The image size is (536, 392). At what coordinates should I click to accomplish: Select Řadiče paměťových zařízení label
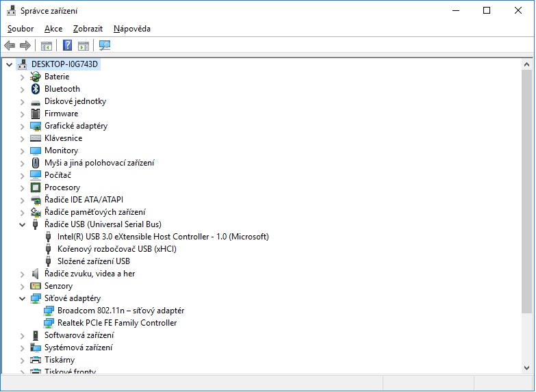click(x=94, y=212)
